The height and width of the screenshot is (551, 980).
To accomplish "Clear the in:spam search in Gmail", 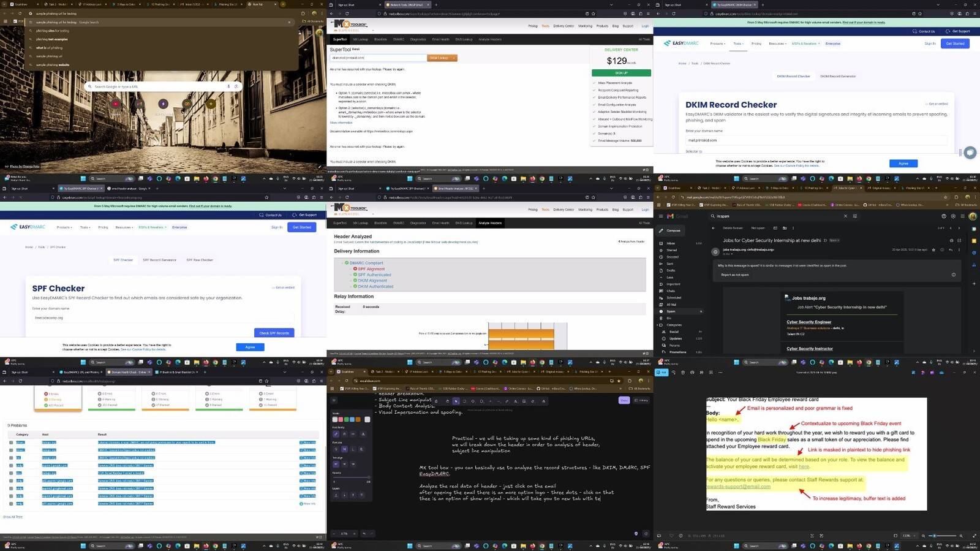I will 845,216.
